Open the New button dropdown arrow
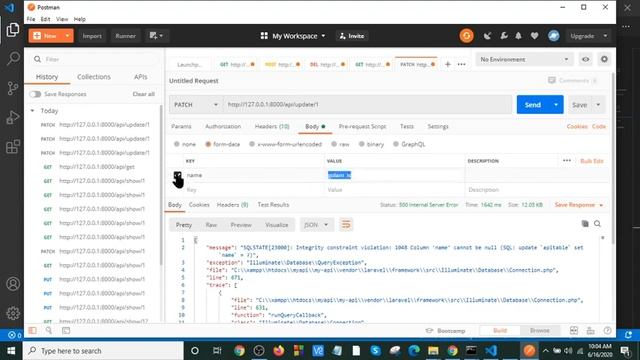This screenshot has width=640, height=360. tap(67, 36)
